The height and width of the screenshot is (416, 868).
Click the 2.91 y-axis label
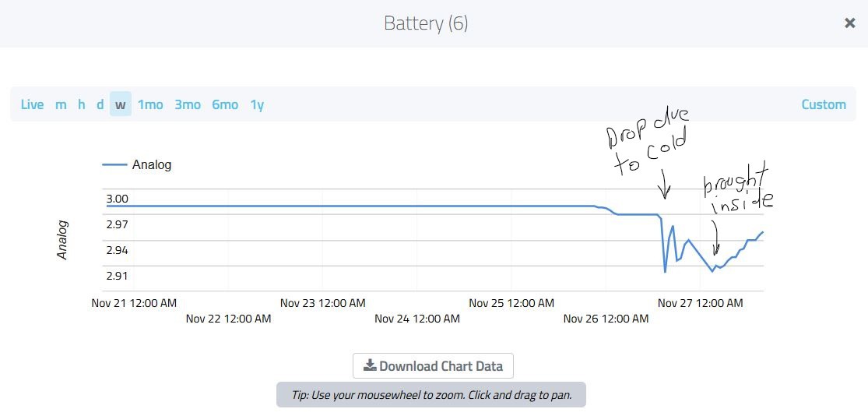[x=117, y=275]
